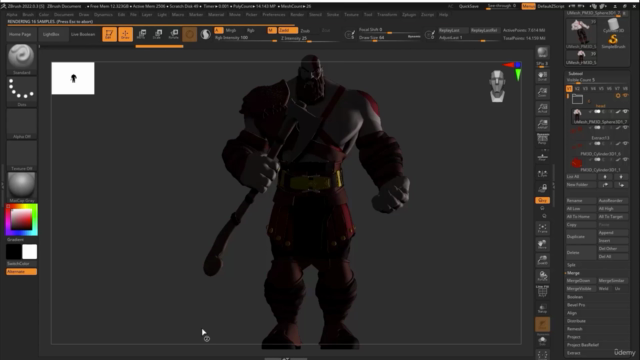Click the Rotate view icon

542,276
